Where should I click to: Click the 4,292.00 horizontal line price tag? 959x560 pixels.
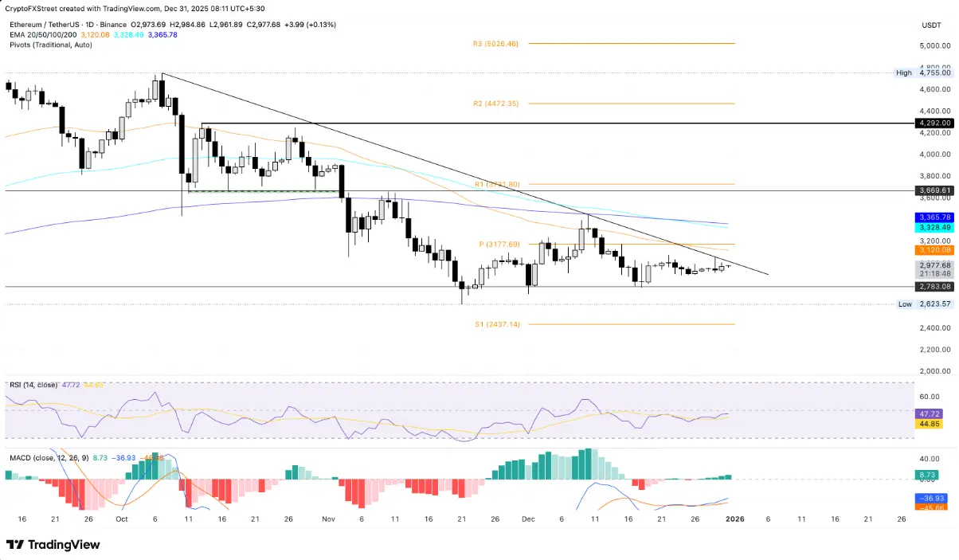click(935, 123)
